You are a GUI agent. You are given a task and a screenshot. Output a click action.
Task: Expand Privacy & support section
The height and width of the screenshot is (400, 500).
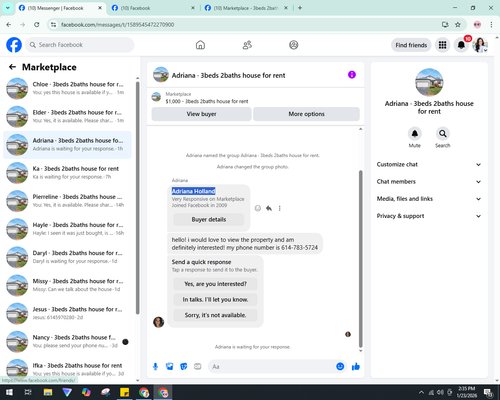pos(429,216)
